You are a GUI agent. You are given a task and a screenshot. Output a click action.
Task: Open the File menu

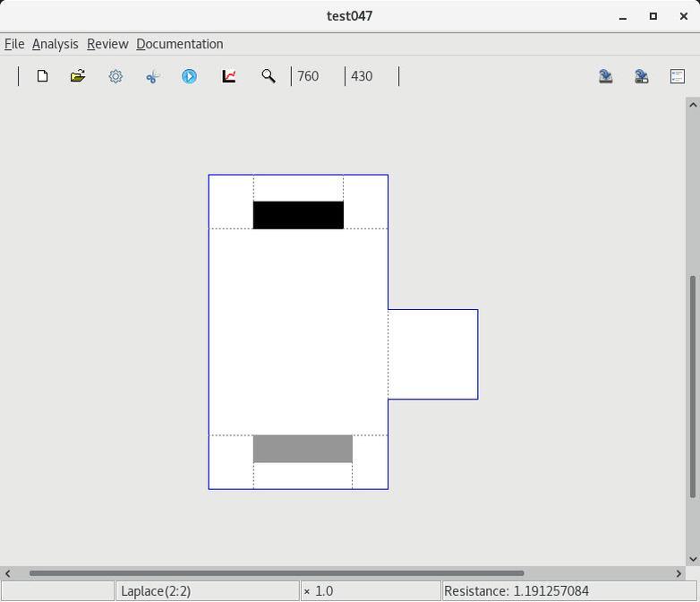click(14, 44)
